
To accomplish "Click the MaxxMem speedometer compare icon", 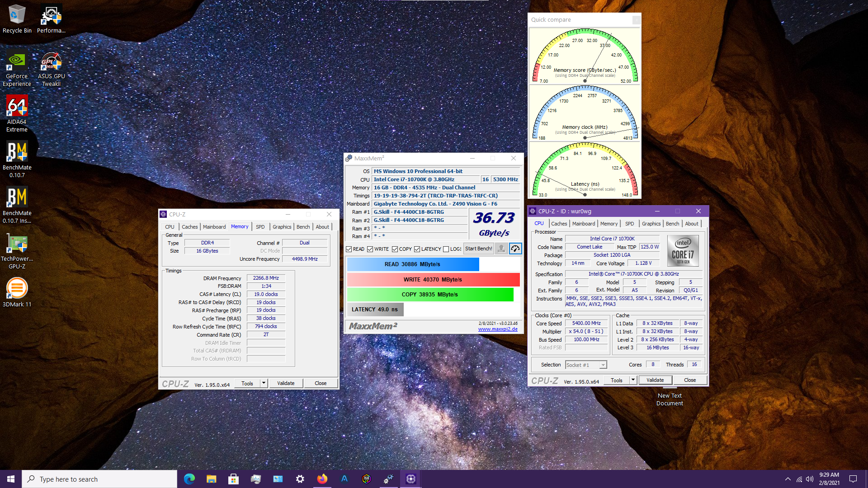I will click(x=515, y=249).
